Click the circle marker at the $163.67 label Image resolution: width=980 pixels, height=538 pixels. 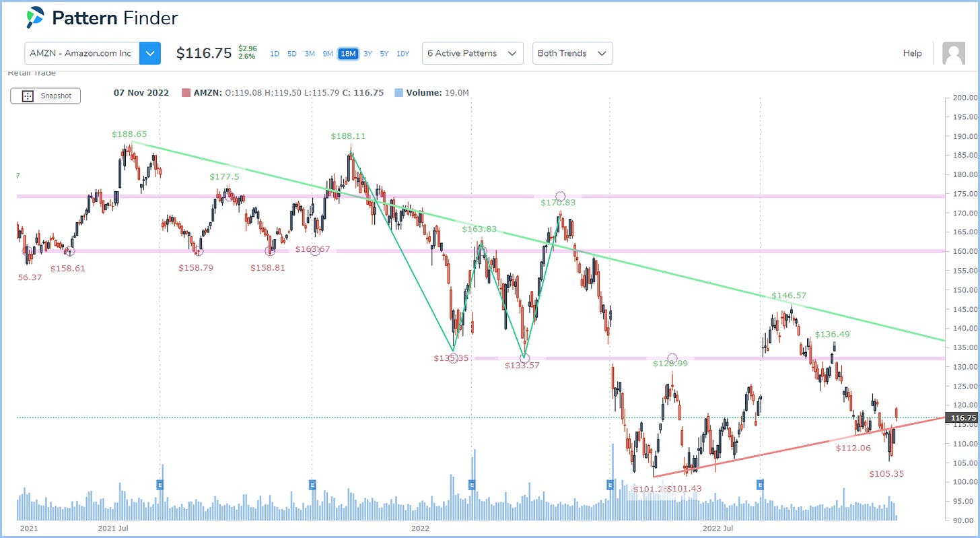click(x=314, y=251)
